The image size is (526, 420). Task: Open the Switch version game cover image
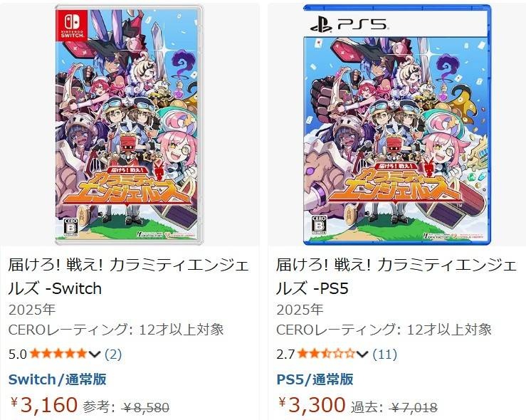(128, 125)
